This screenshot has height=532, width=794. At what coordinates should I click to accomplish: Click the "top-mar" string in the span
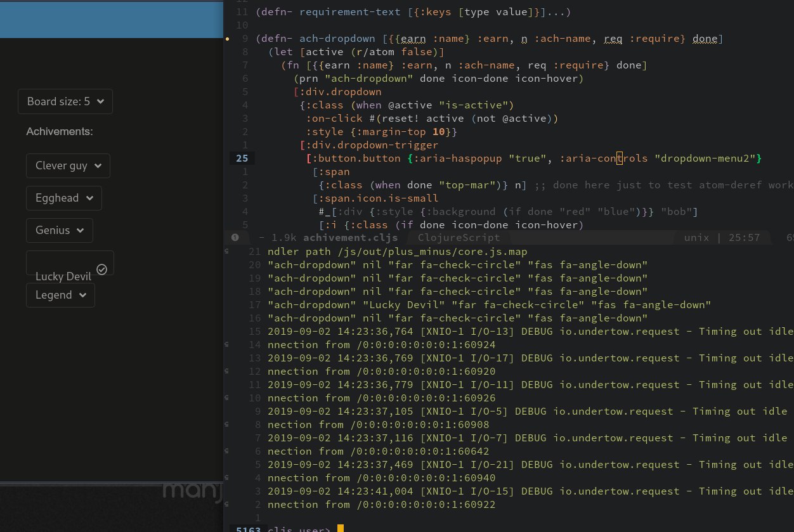click(x=467, y=185)
